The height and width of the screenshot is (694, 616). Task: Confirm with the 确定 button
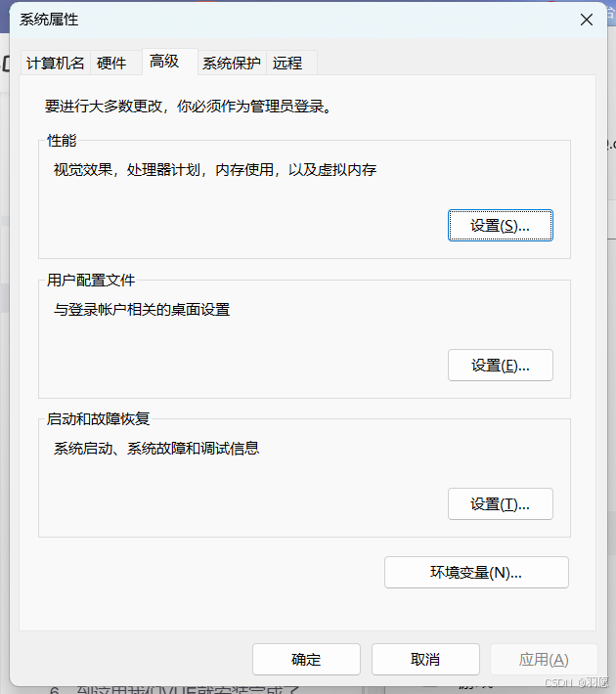306,660
